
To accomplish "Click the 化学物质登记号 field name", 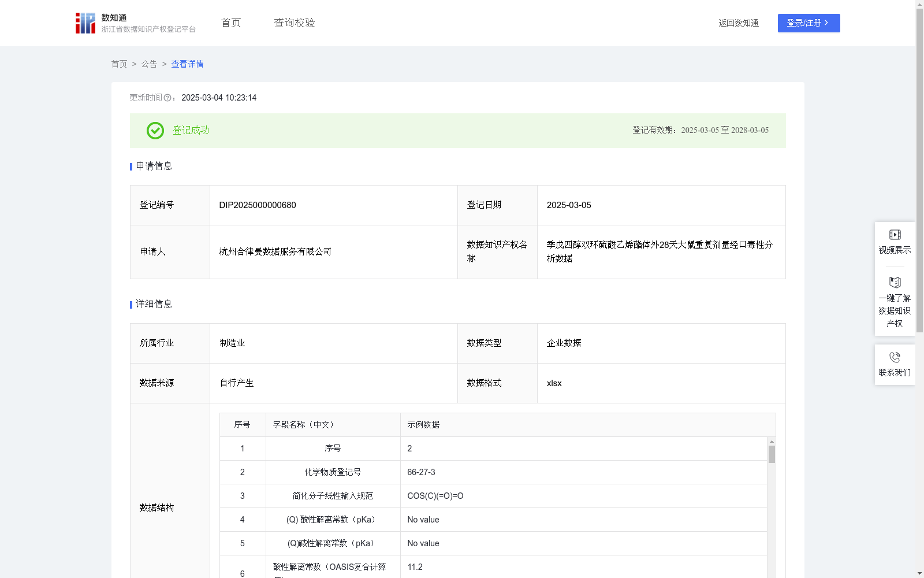I will 333,472.
